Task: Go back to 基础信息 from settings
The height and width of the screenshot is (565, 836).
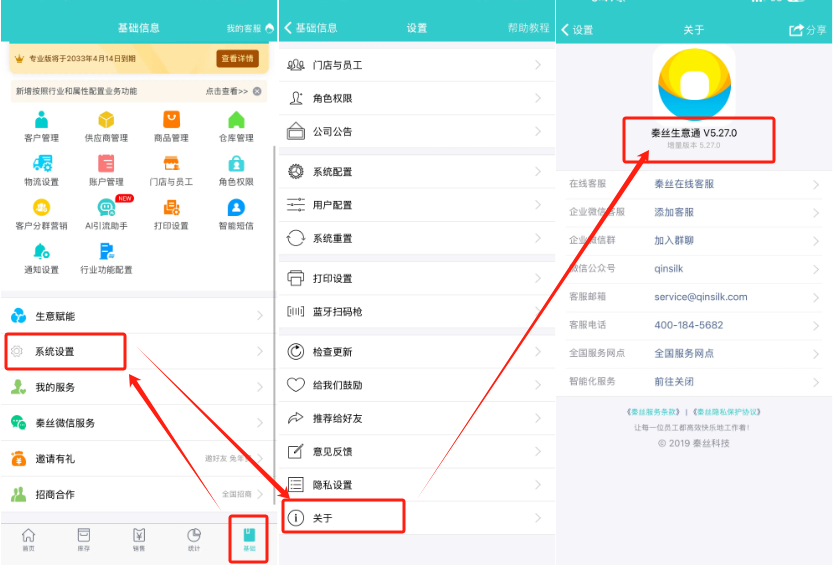Action: (311, 28)
